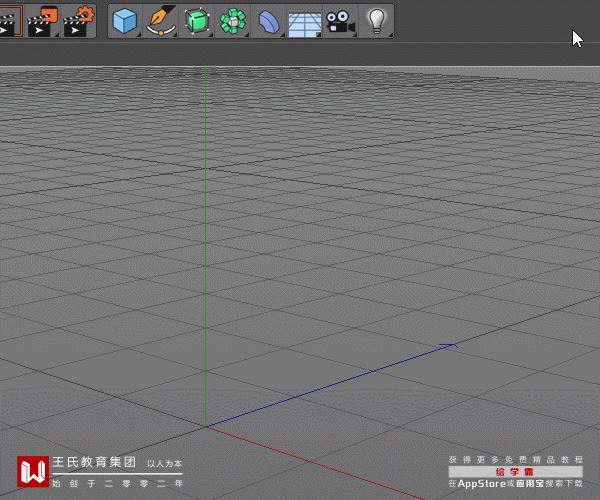Add a Light bulb object
Viewport: 600px width, 500px height.
tap(377, 21)
